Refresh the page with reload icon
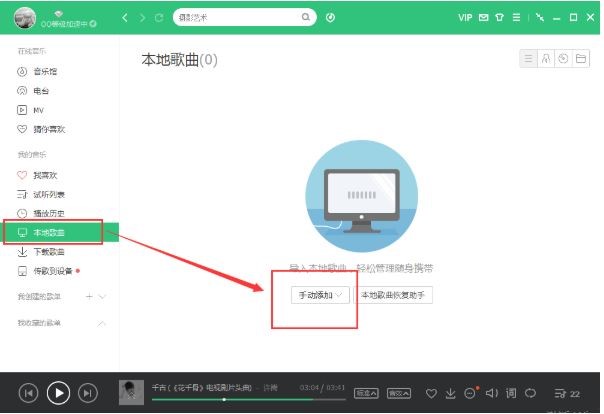This screenshot has width=604, height=414. pos(159,17)
